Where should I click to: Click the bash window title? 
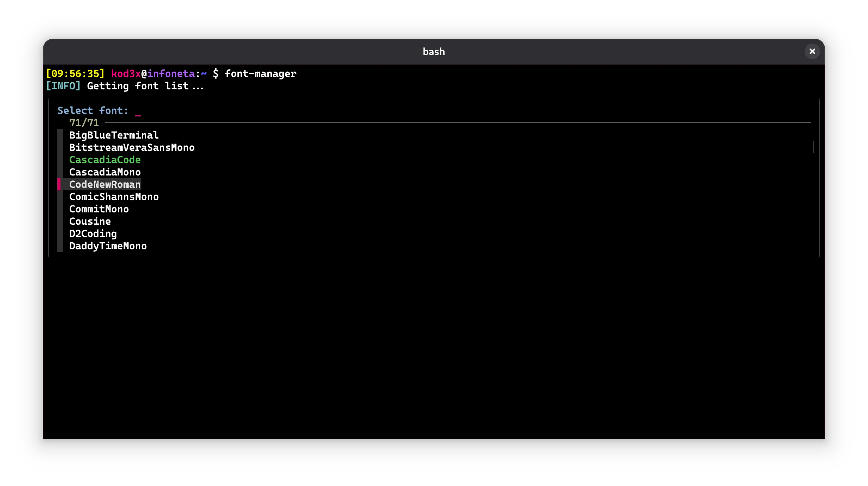434,52
